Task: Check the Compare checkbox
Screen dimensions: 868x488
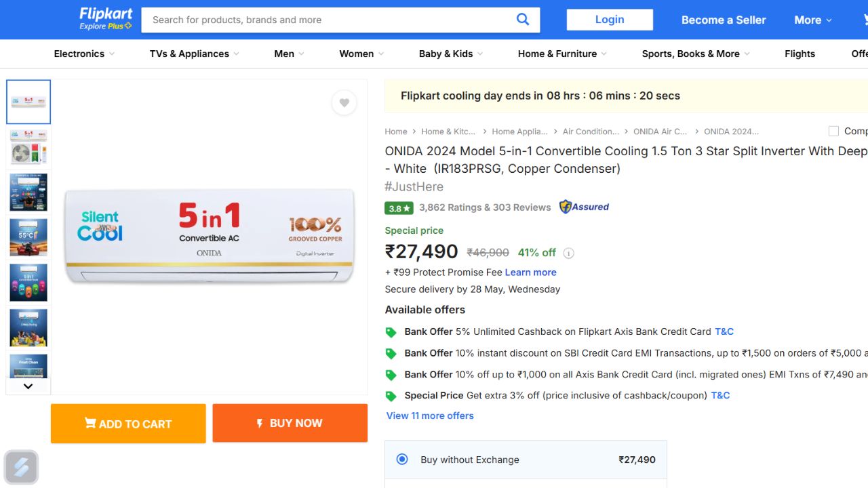Action: pos(833,131)
